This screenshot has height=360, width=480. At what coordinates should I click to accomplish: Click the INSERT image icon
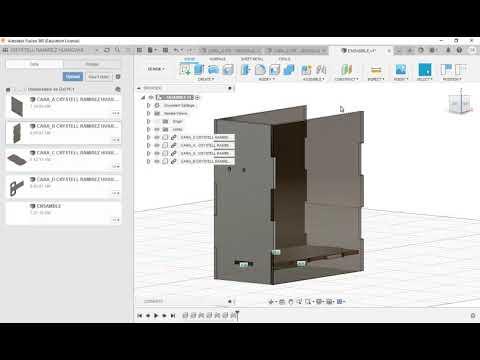400,70
